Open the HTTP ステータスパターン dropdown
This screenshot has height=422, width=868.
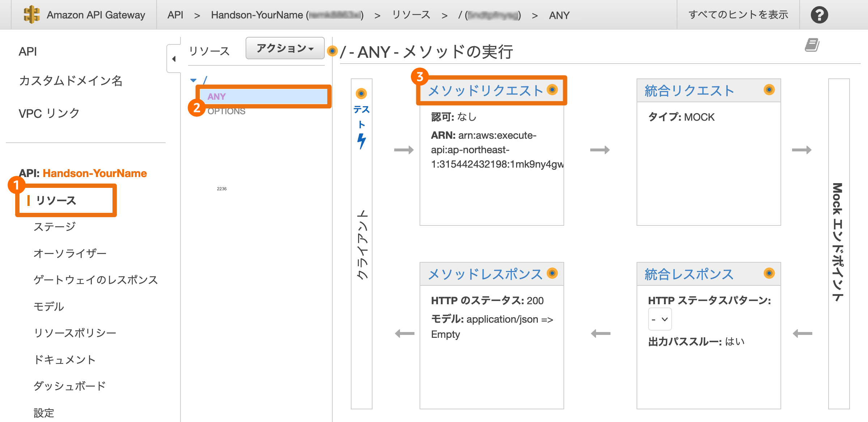click(x=660, y=319)
